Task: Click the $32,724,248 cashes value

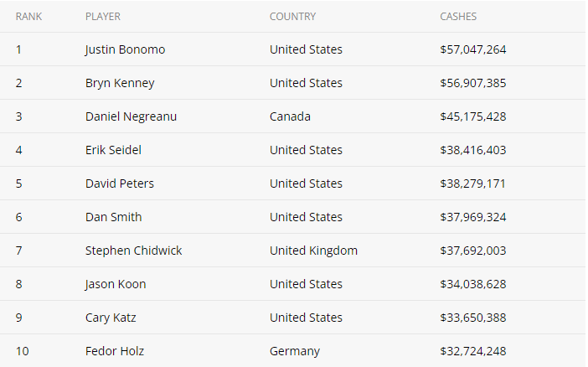Action: pos(473,351)
